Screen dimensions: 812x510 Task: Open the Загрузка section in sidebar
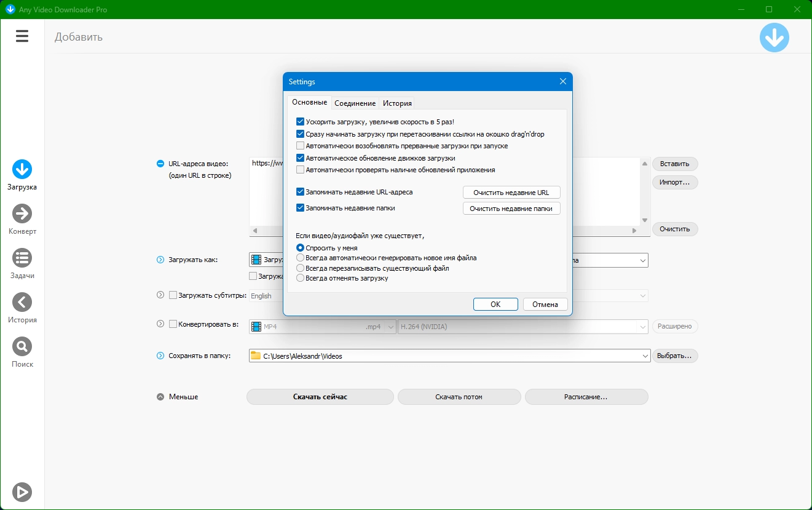point(22,175)
